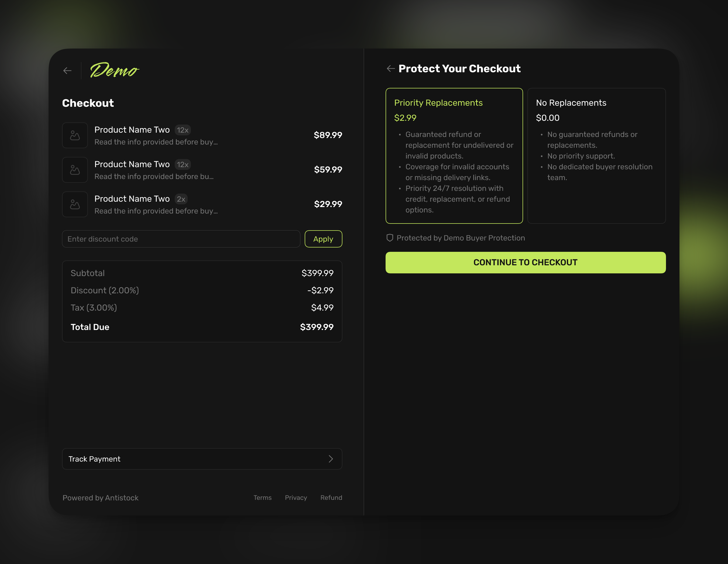Screen dimensions: 728x564
Task: Click the chevron on the Track Payment row
Action: click(x=331, y=459)
